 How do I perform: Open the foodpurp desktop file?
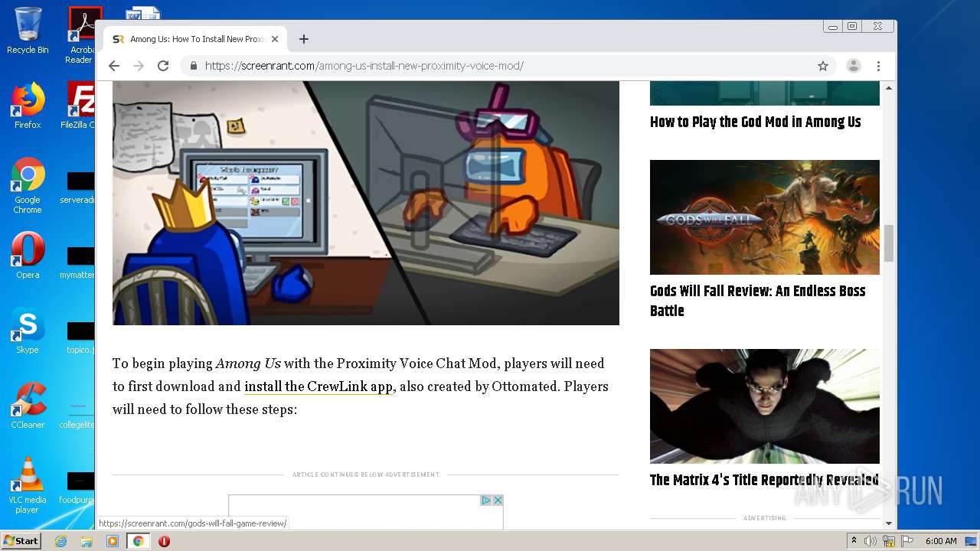coord(77,486)
